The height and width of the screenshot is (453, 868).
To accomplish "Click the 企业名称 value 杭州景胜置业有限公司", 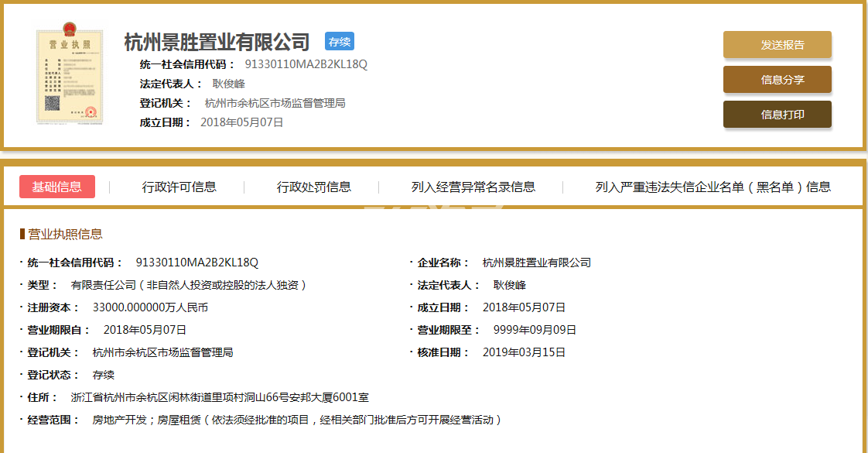I will point(537,263).
